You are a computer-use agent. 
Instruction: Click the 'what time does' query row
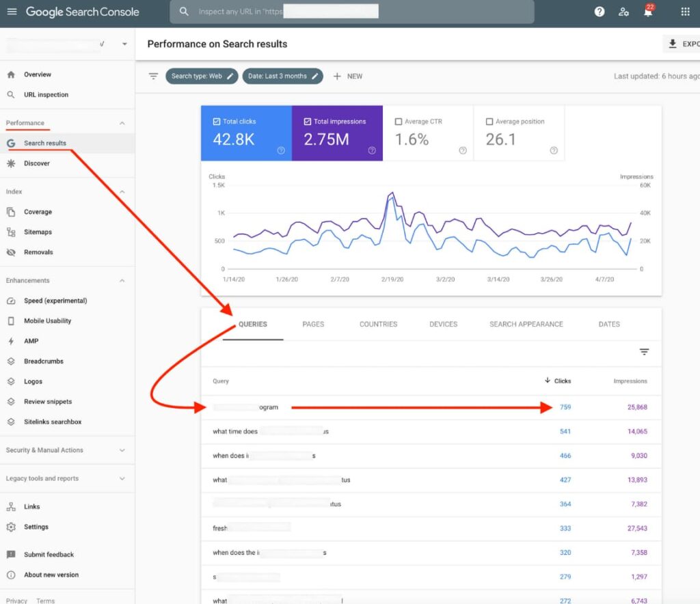tap(431, 431)
